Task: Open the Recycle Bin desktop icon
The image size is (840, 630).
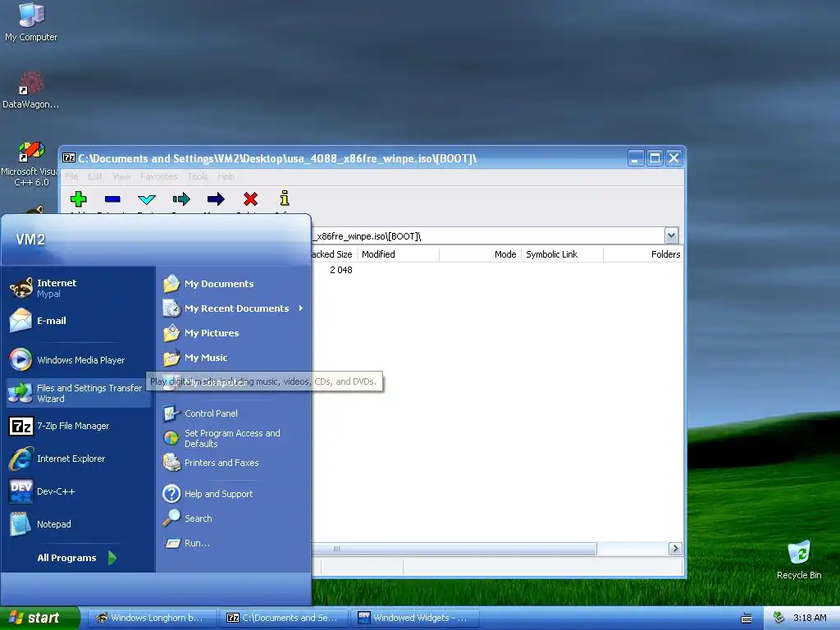Action: click(799, 559)
